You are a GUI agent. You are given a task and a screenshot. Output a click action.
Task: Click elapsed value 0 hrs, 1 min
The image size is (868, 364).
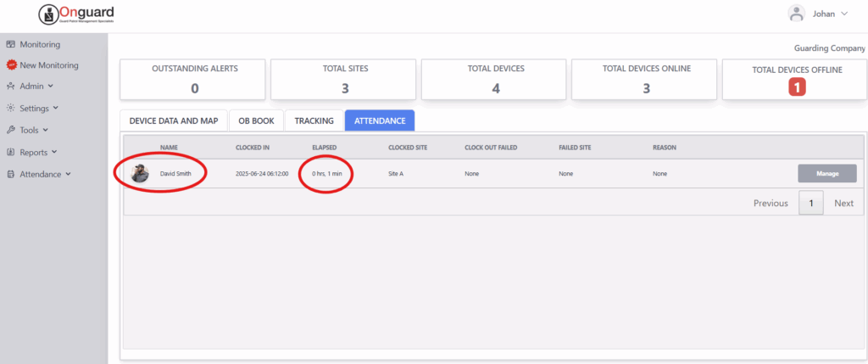[x=326, y=173]
